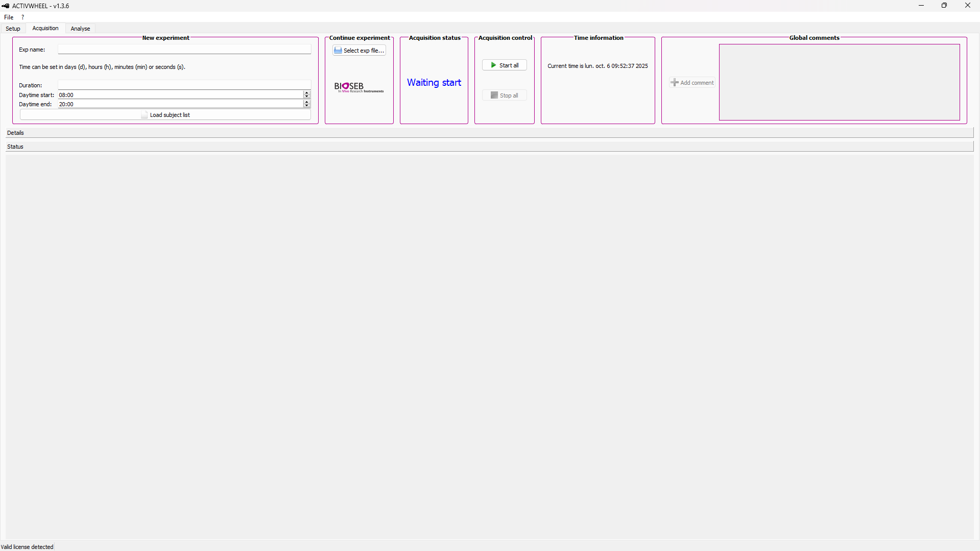
Task: Click the plus Add comment icon
Action: coord(674,83)
